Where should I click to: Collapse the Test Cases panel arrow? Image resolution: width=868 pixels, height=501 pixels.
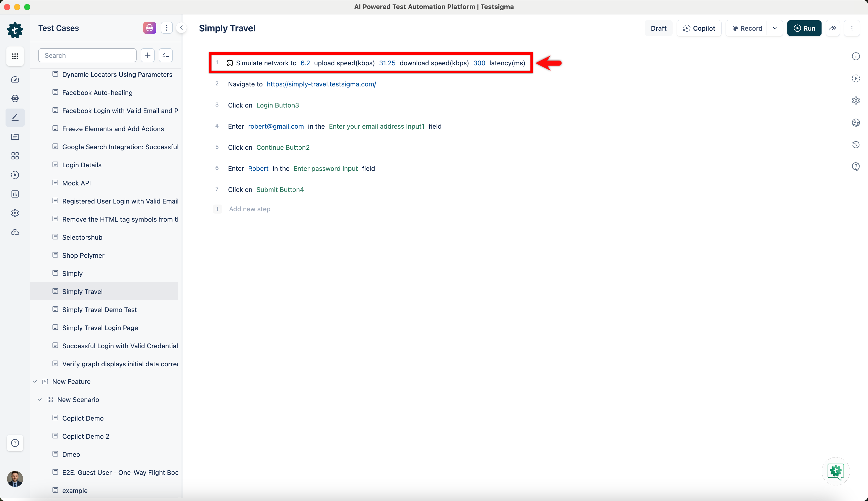(x=181, y=28)
